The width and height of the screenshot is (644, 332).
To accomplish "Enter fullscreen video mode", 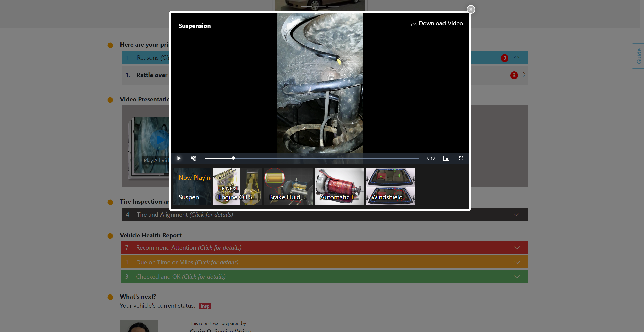I will coord(461,158).
